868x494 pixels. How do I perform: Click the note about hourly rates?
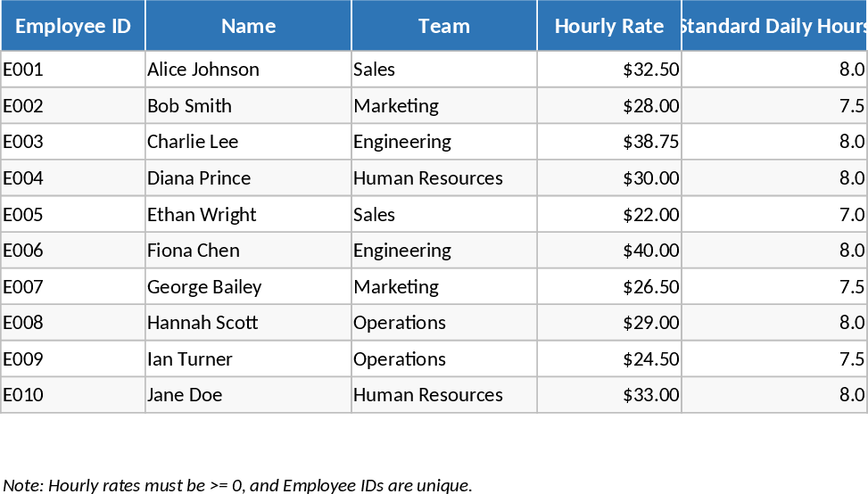(x=238, y=485)
